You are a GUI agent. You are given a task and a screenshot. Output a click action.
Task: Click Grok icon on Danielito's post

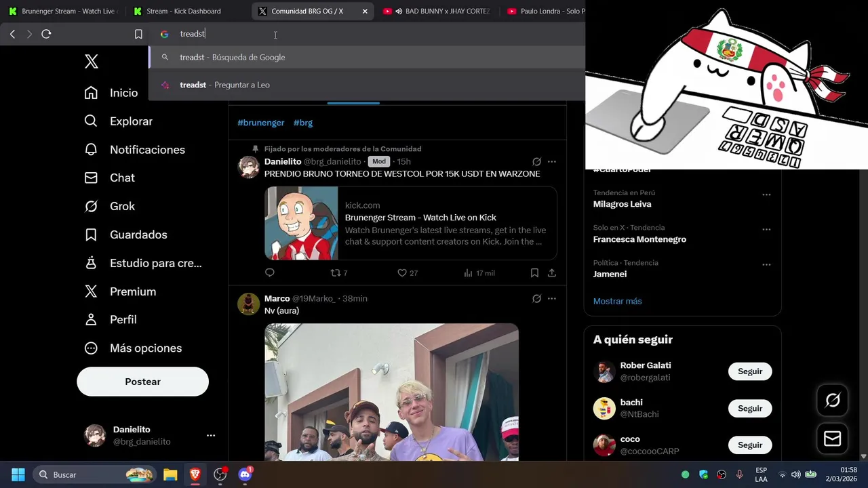536,161
